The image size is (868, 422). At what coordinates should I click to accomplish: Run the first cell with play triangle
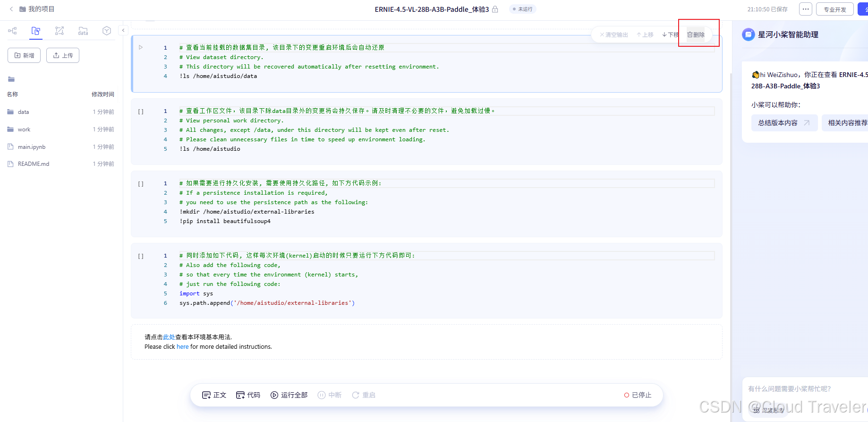[x=141, y=47]
